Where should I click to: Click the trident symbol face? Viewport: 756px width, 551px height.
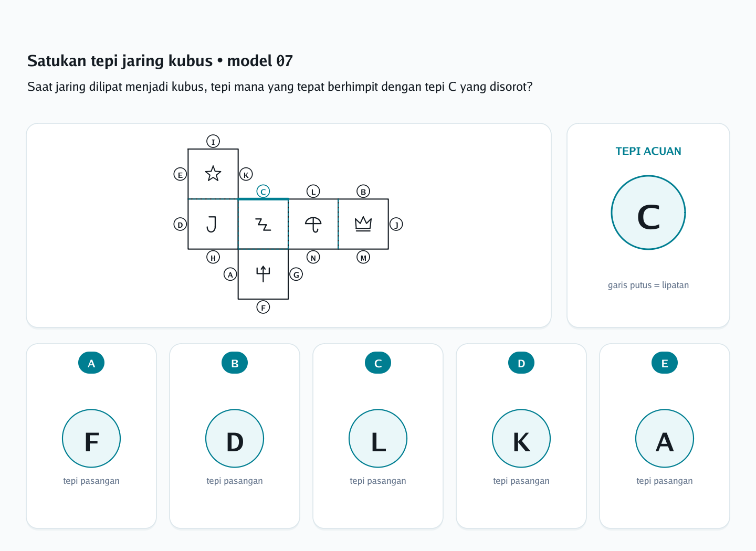pyautogui.click(x=263, y=274)
